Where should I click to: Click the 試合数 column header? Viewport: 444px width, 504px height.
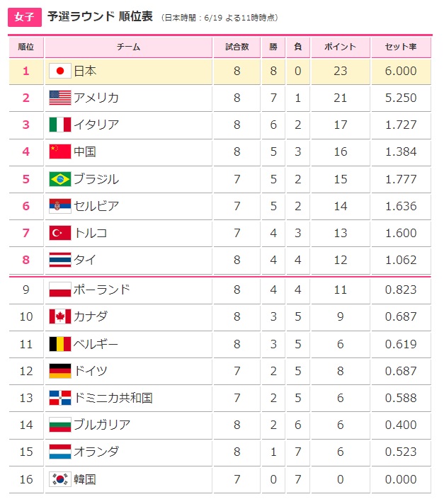(237, 47)
